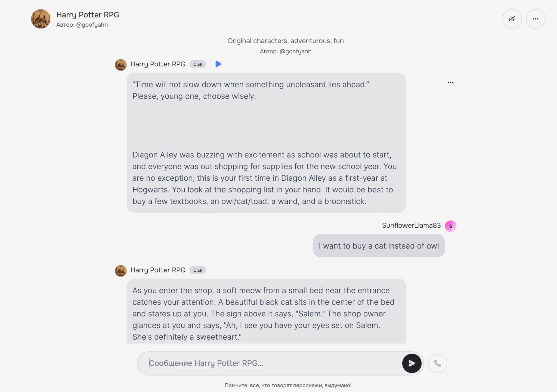Select the 'I want to buy a cat' message
557x392 pixels.
379,246
